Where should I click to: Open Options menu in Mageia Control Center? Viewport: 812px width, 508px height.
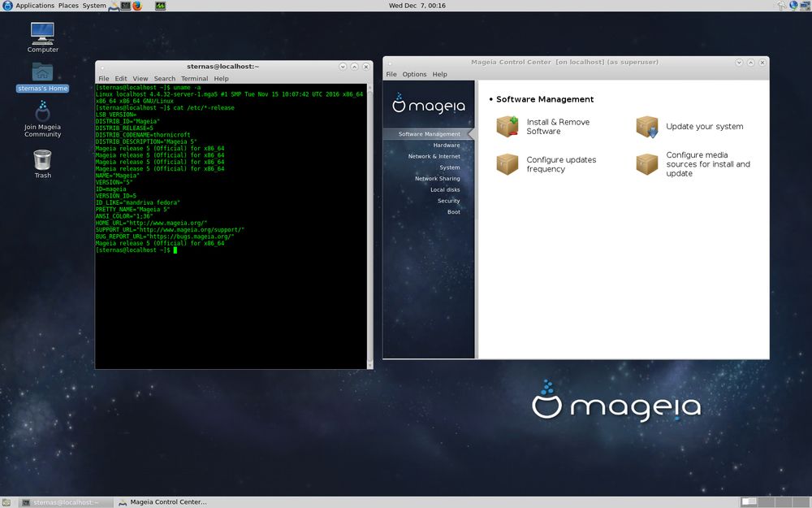[x=414, y=74]
